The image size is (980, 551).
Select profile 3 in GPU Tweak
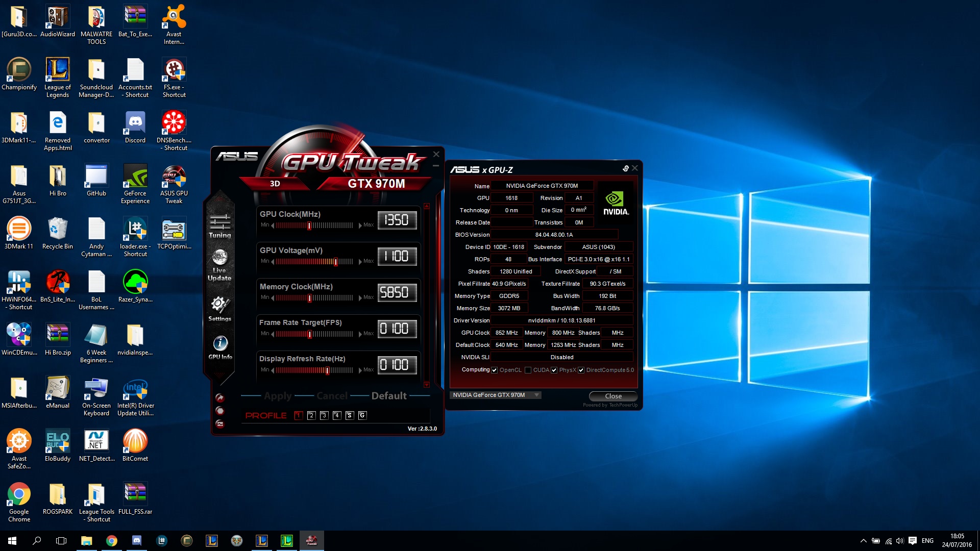pos(324,415)
